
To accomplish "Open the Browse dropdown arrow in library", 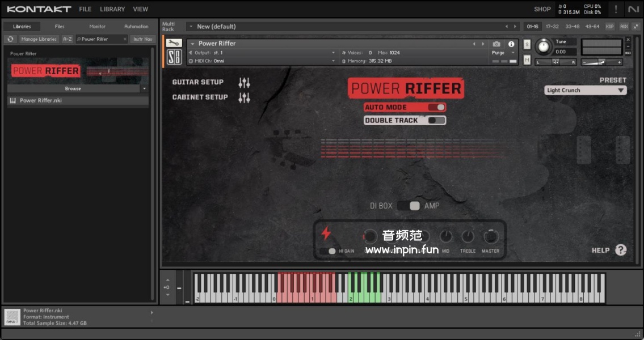I will (144, 88).
